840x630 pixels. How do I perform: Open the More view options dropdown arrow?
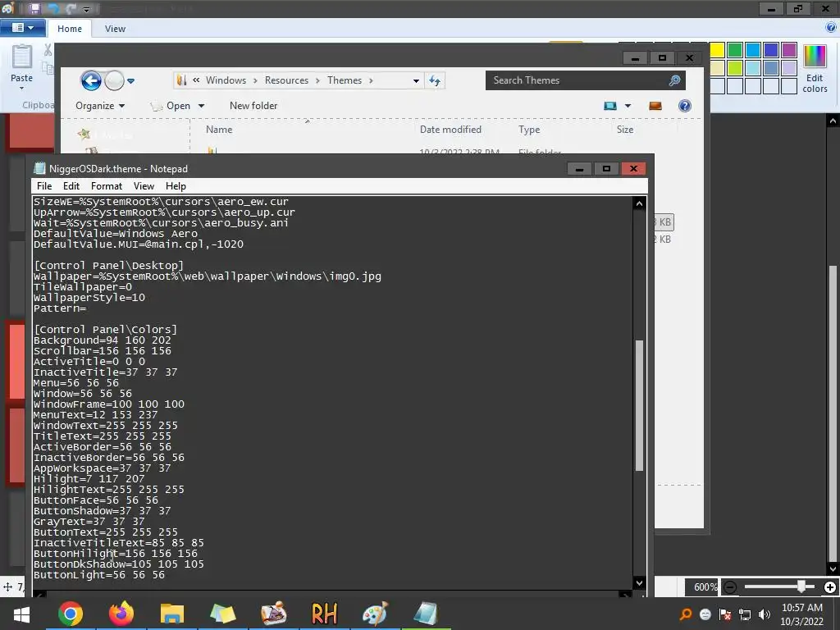pyautogui.click(x=628, y=106)
